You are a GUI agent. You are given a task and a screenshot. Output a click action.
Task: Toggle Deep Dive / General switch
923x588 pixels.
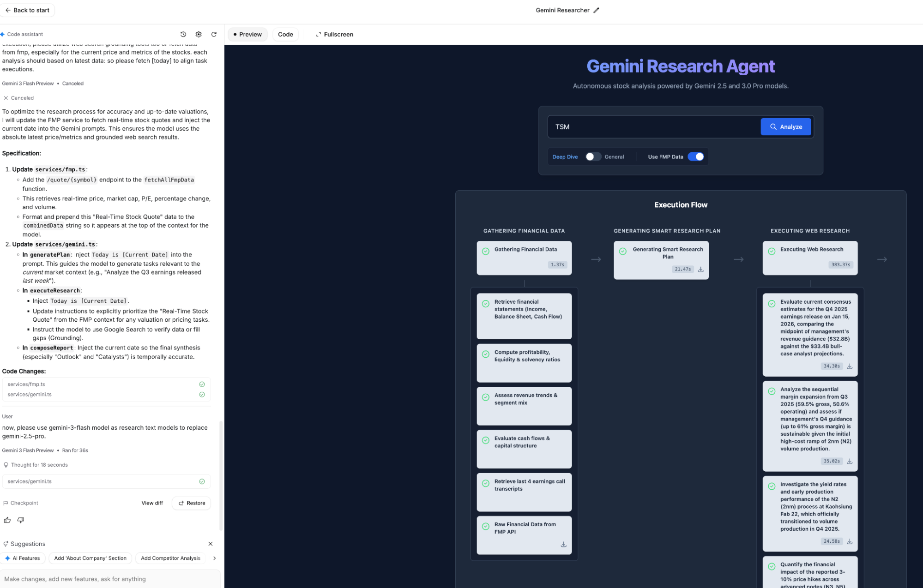point(593,157)
